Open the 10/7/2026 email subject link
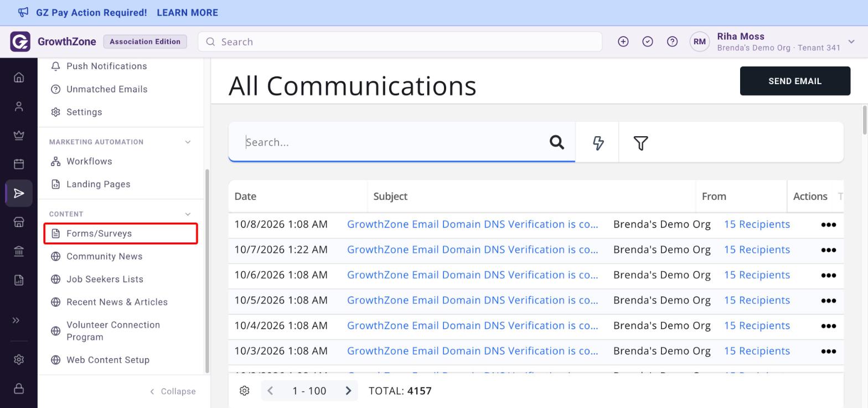This screenshot has height=408, width=868. coord(473,250)
